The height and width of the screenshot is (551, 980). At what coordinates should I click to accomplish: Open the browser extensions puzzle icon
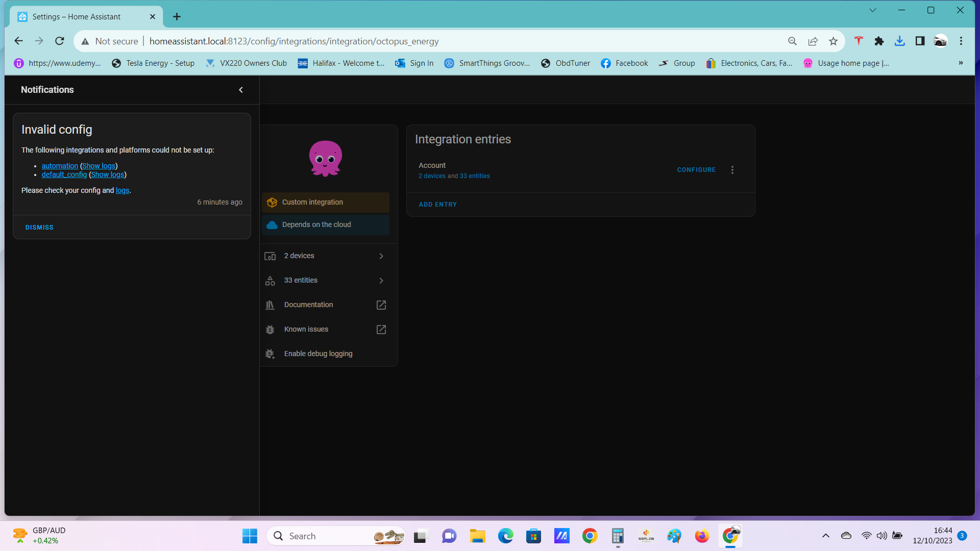pos(879,41)
